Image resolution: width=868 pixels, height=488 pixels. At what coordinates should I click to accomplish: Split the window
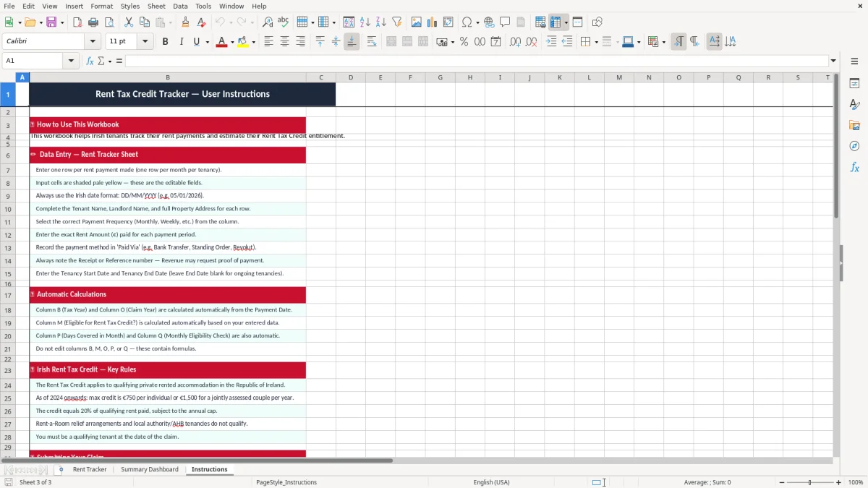click(577, 22)
